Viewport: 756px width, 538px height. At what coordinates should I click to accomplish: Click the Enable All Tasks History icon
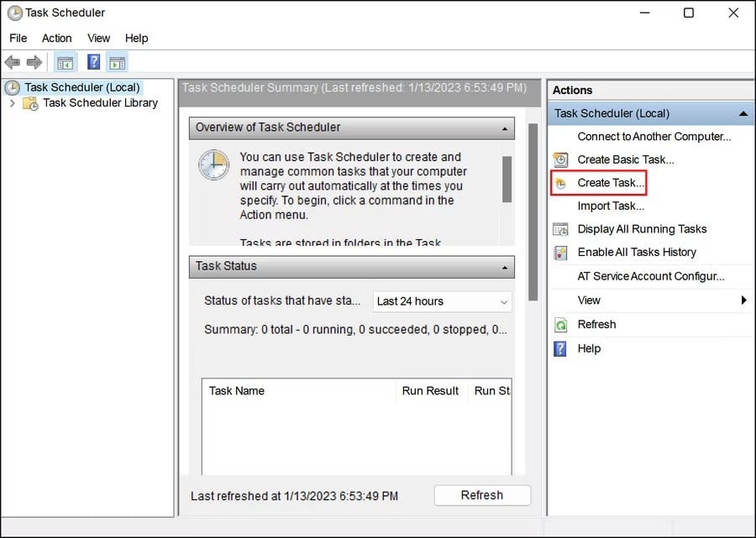click(561, 252)
